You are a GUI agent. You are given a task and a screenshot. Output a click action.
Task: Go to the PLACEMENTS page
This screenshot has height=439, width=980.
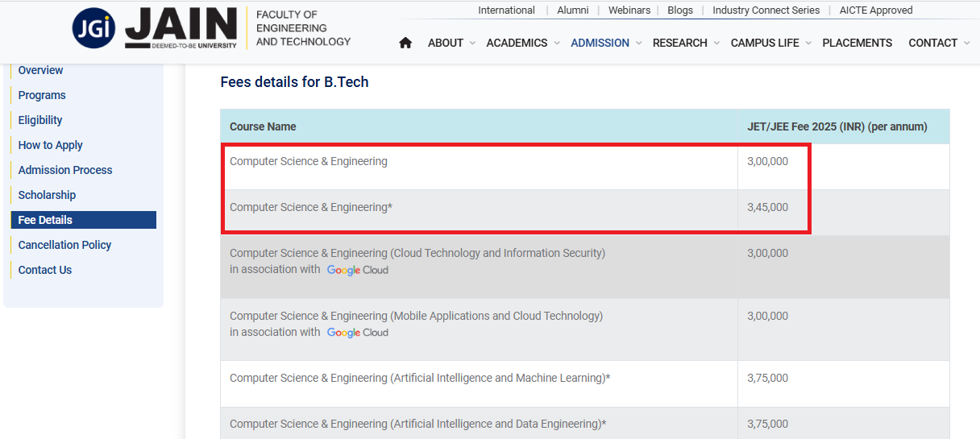[x=857, y=43]
